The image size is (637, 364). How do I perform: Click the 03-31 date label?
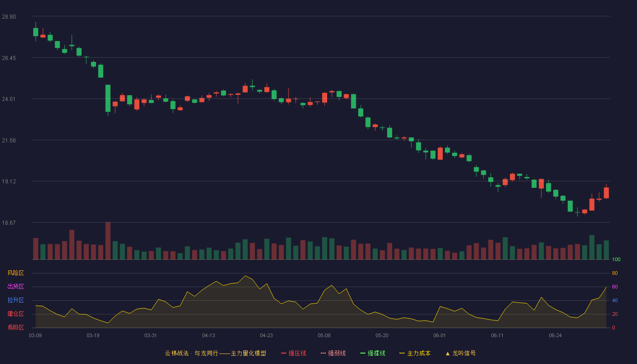point(151,335)
